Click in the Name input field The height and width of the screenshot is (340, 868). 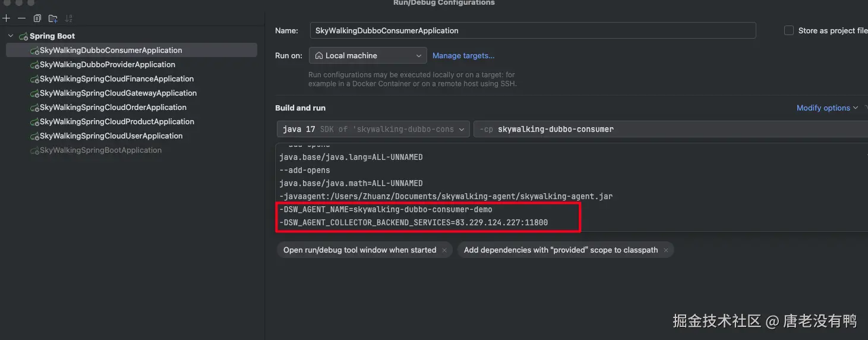[532, 30]
